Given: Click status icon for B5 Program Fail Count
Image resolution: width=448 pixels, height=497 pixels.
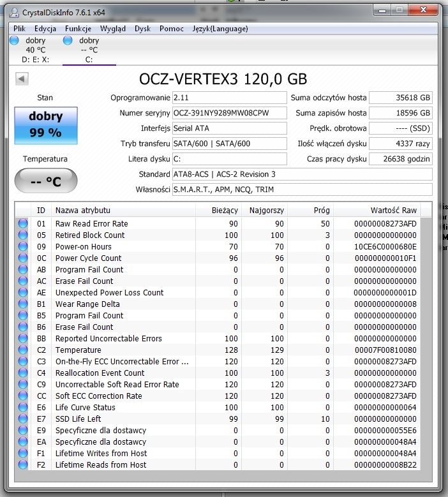Looking at the screenshot, I should click(23, 315).
